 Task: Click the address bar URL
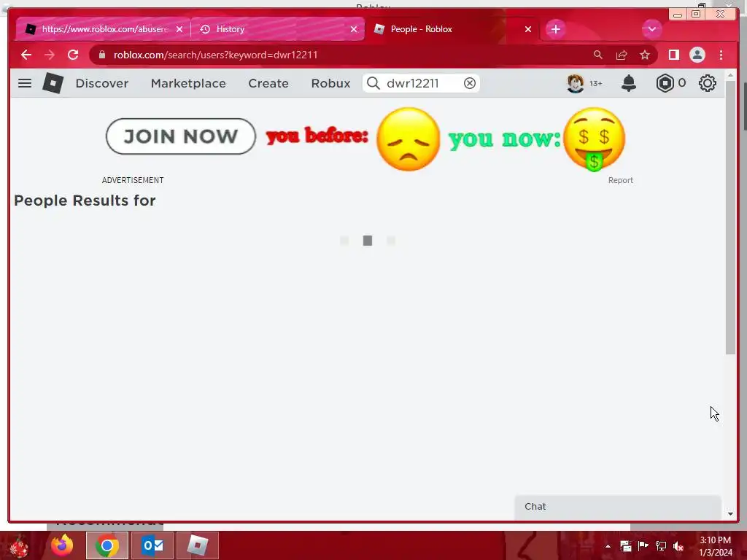215,55
